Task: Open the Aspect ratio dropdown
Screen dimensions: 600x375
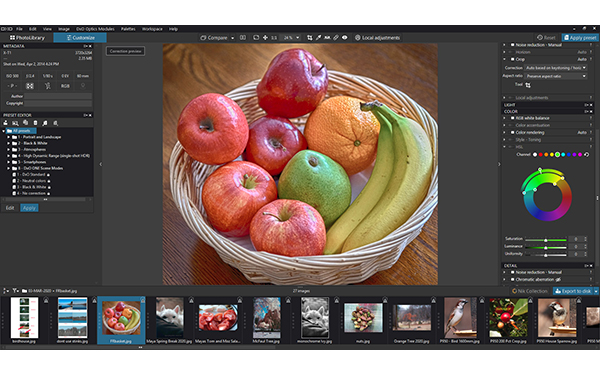Action: [x=556, y=76]
